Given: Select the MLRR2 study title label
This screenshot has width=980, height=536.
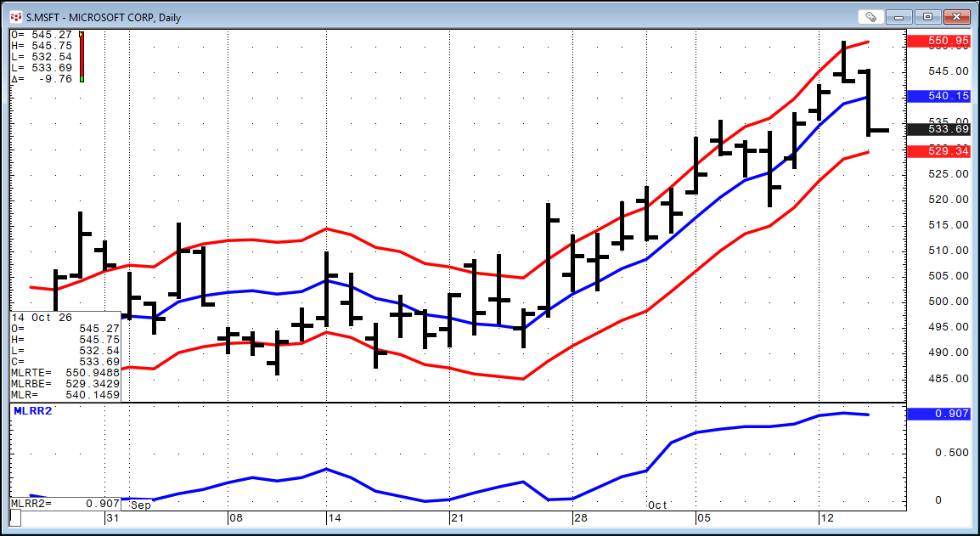Looking at the screenshot, I should pyautogui.click(x=32, y=411).
